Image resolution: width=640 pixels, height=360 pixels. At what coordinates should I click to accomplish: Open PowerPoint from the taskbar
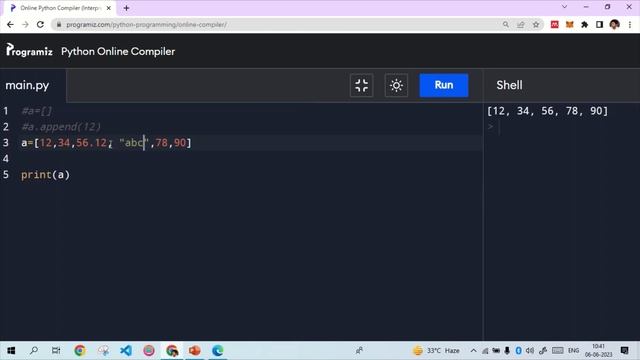click(x=194, y=350)
